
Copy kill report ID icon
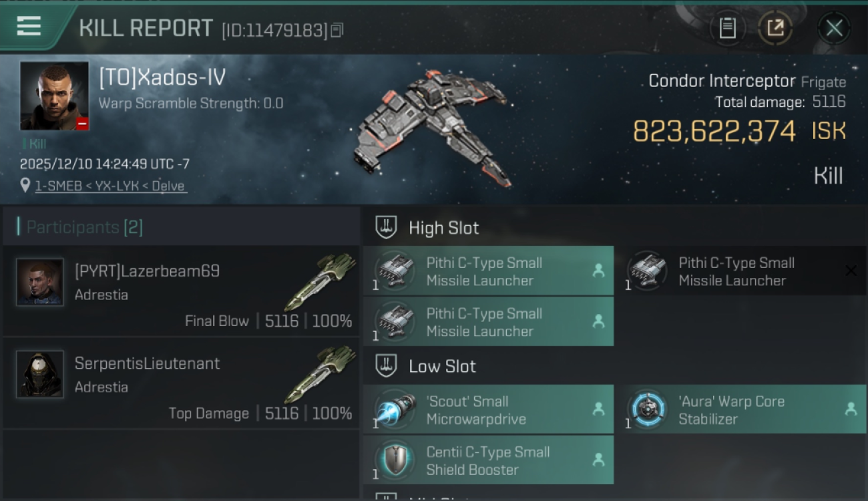pos(337,30)
